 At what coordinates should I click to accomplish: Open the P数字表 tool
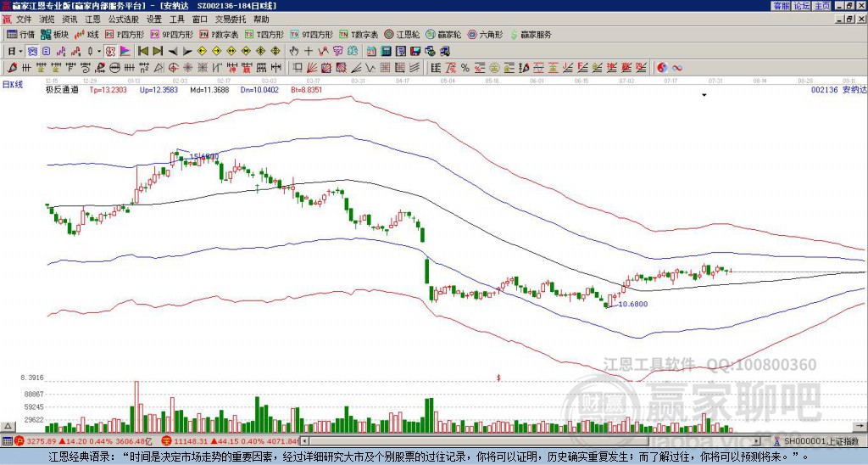pyautogui.click(x=220, y=34)
